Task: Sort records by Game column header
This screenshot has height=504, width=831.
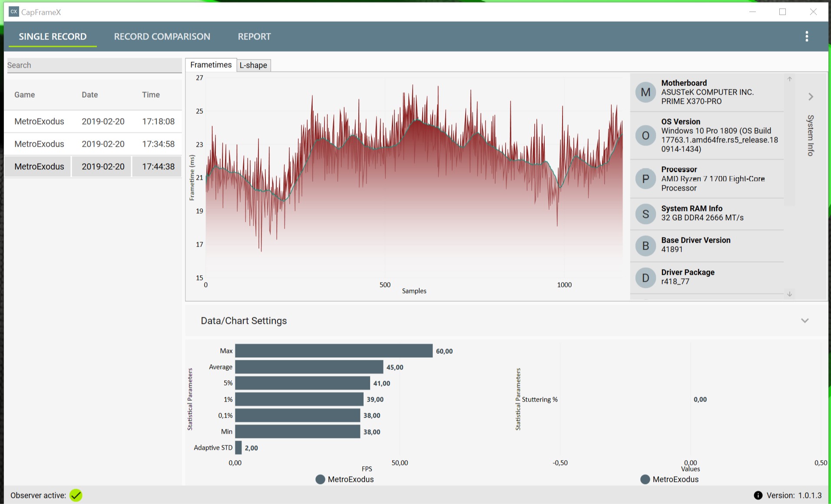Action: (25, 95)
